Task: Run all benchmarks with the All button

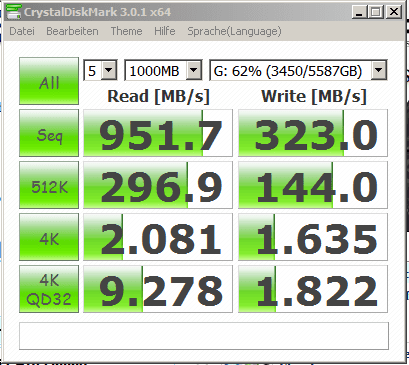Action: tap(49, 81)
